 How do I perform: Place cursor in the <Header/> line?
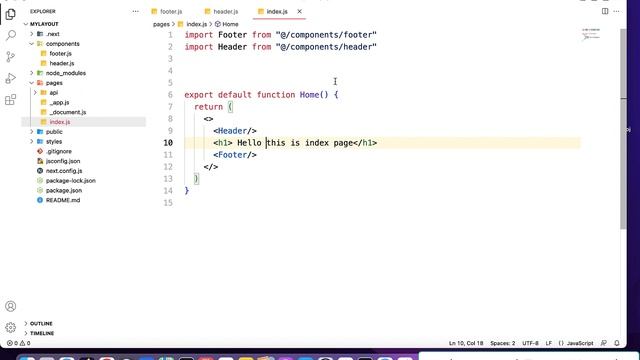click(235, 131)
